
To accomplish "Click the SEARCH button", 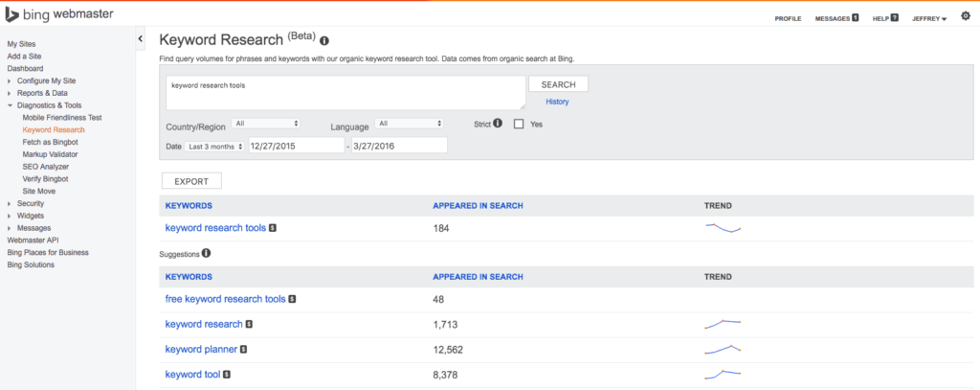I will click(558, 84).
